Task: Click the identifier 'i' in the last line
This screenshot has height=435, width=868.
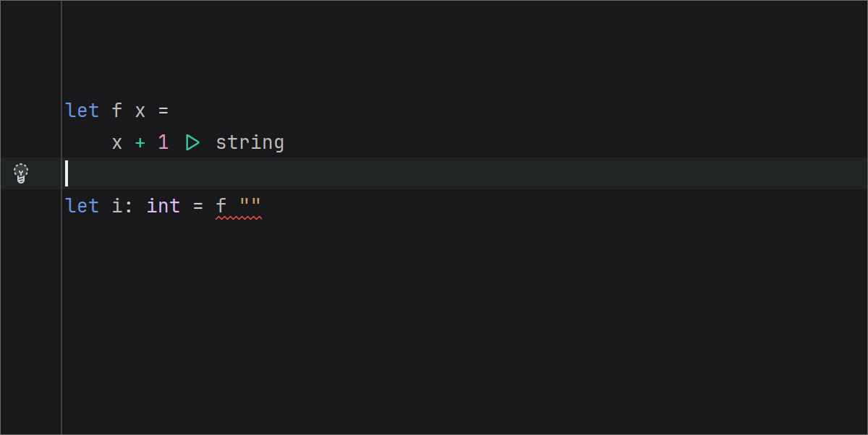Action: pyautogui.click(x=116, y=206)
